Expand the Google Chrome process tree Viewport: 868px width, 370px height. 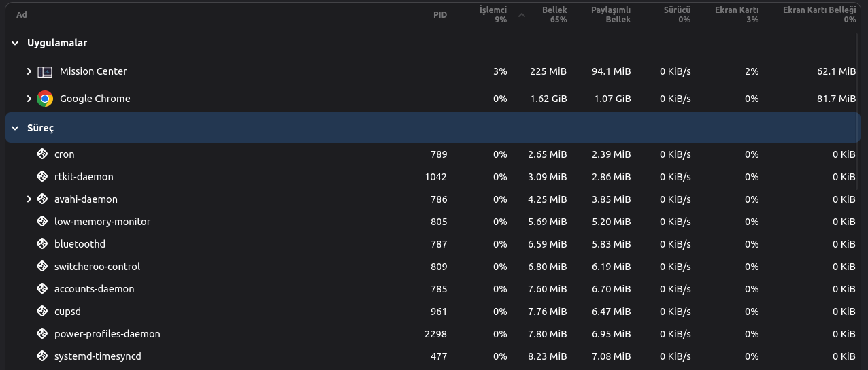pyautogui.click(x=29, y=99)
